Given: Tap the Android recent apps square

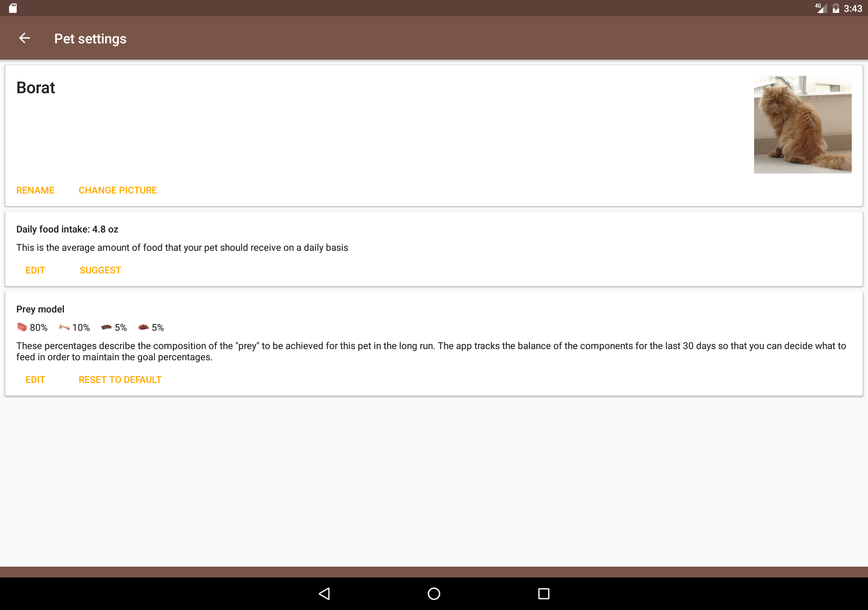Looking at the screenshot, I should pos(544,593).
